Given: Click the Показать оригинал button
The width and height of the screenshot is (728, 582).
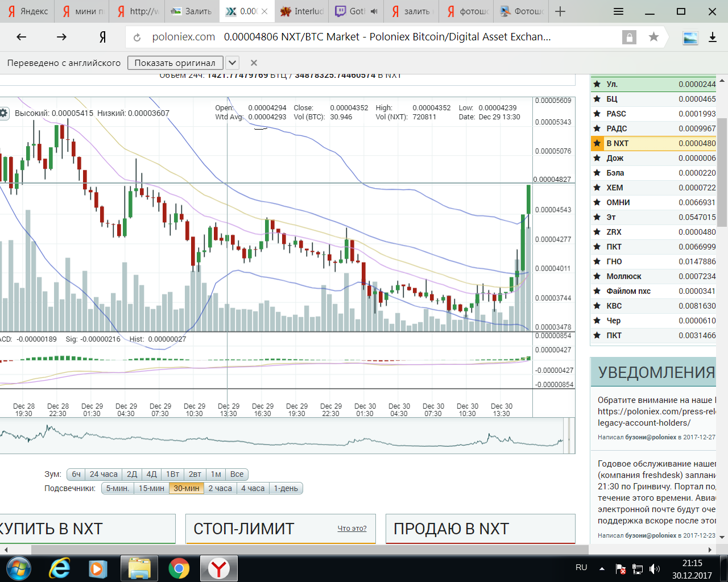Looking at the screenshot, I should tap(175, 63).
